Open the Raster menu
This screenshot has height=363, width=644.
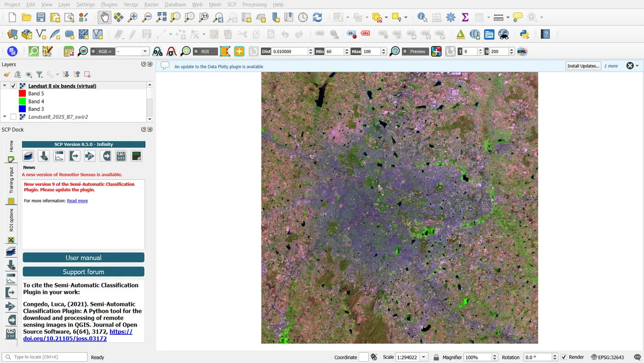point(151,4)
